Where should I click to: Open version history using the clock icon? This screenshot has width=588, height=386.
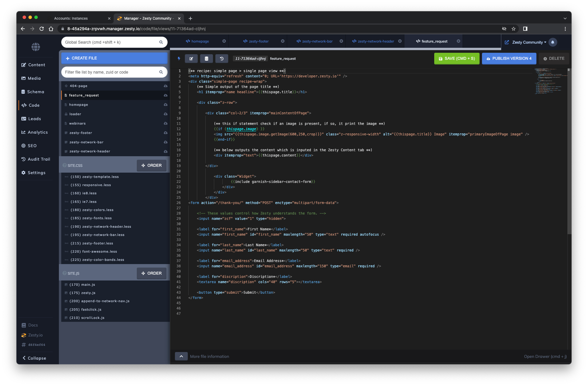click(x=222, y=58)
